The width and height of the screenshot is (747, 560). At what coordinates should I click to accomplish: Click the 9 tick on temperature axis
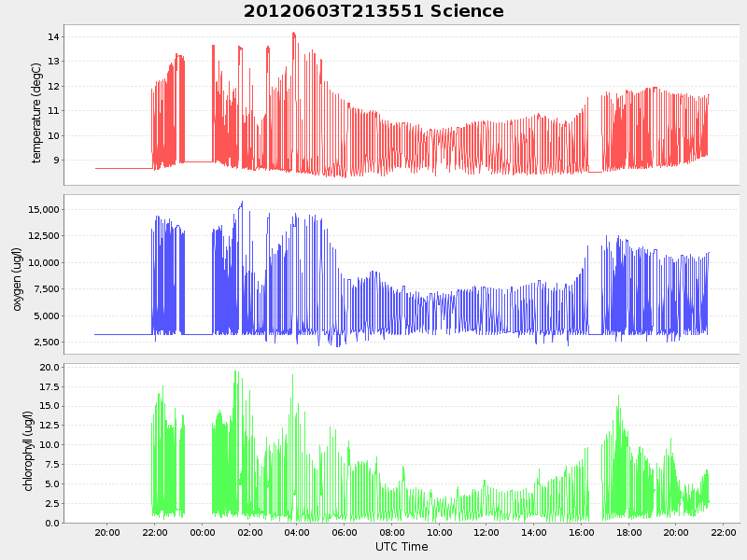56,161
